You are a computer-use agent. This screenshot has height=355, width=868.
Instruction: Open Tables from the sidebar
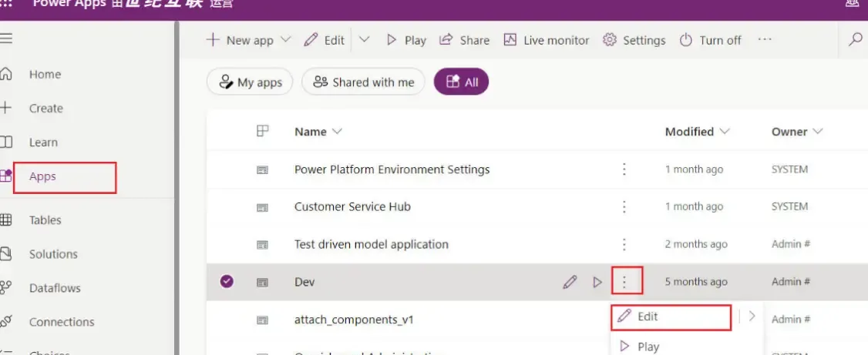click(45, 220)
